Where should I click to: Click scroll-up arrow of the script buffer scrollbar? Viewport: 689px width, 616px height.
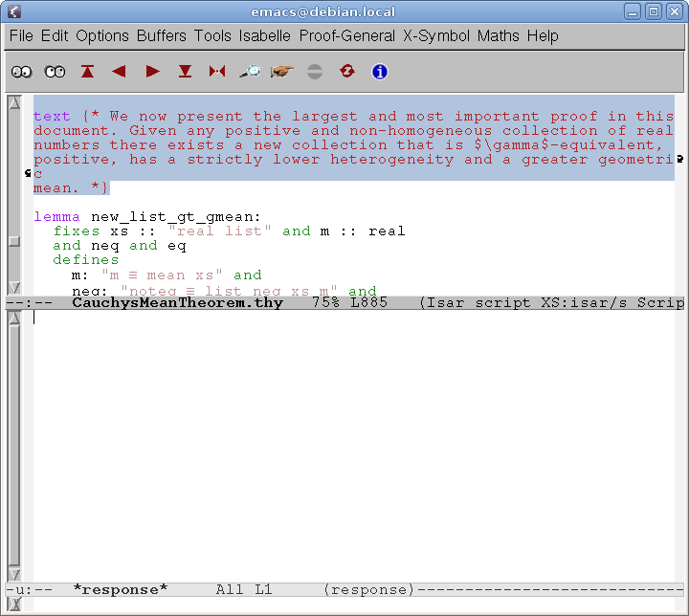13,102
